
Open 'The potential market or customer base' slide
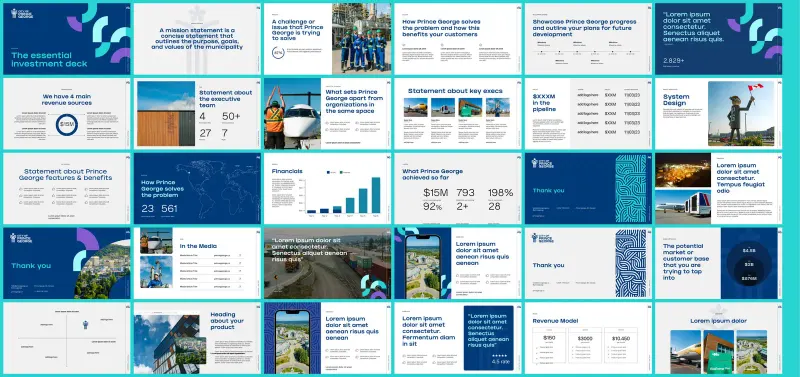click(718, 263)
